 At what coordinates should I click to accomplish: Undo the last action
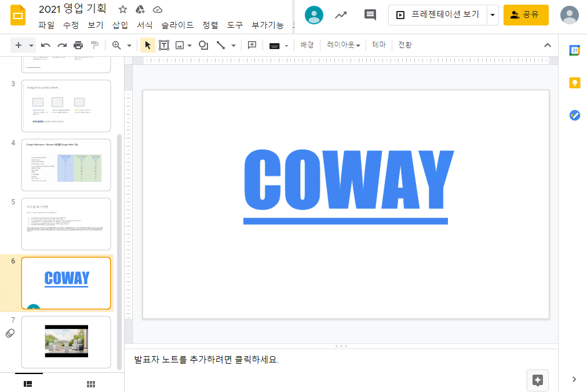coord(46,45)
